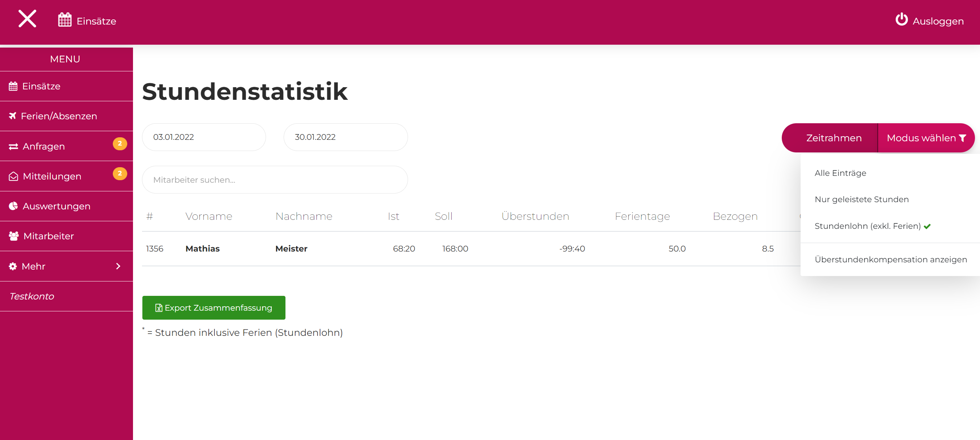Click the Mitarbeiter suchen search field
Image resolution: width=980 pixels, height=440 pixels.
275,180
